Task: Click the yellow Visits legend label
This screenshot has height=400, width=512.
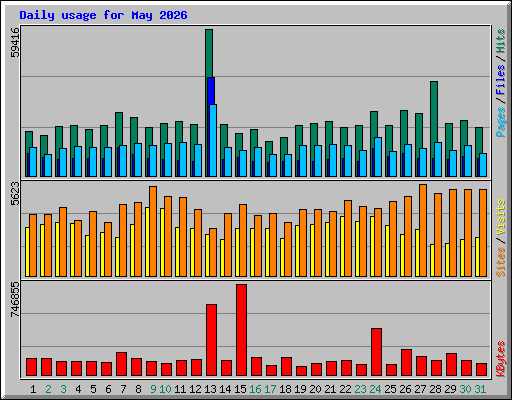Action: (x=501, y=217)
